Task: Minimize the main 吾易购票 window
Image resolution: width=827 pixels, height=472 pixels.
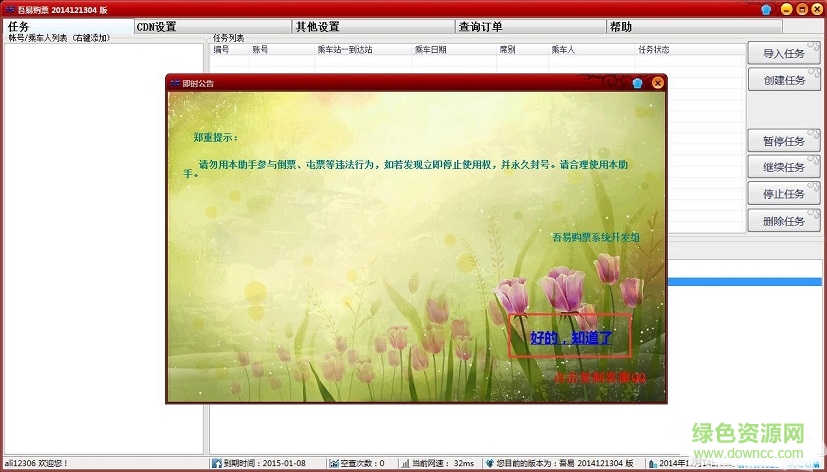Action: click(x=786, y=9)
